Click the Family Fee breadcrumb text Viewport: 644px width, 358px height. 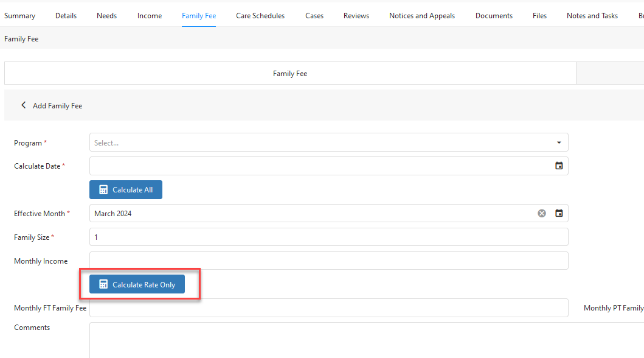point(21,38)
